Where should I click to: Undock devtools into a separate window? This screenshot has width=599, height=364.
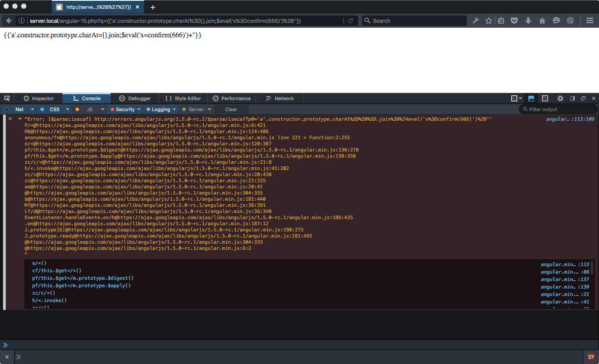[583, 98]
